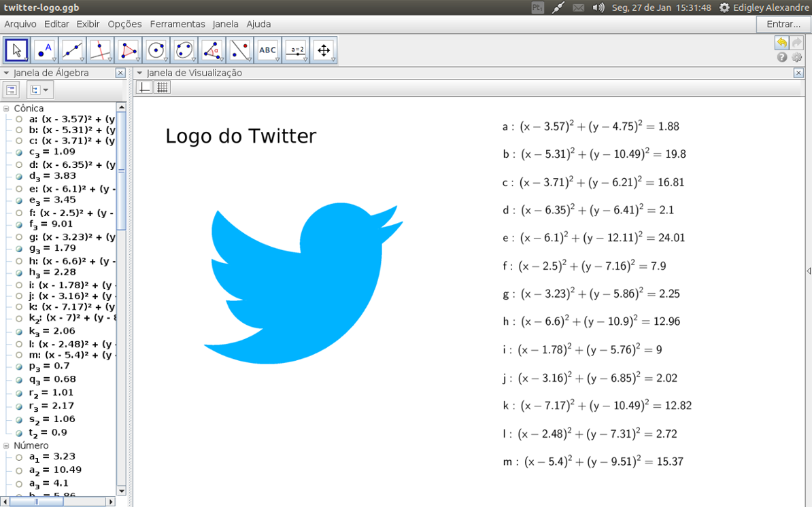
Task: Toggle the grid in Visualização toolbar
Action: click(x=163, y=88)
